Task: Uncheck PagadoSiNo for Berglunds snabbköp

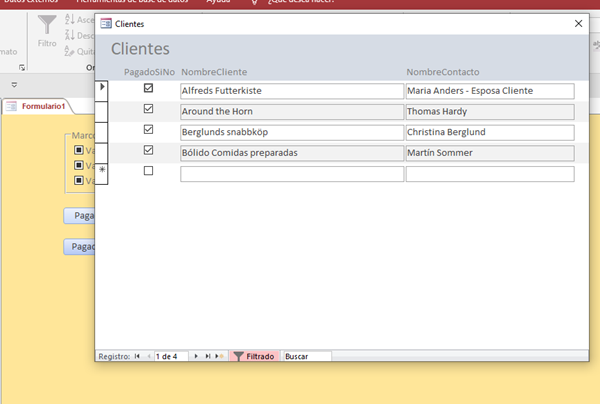Action: coord(148,129)
